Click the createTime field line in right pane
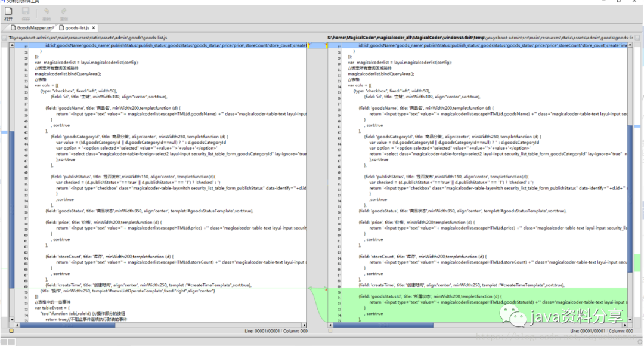 click(x=462, y=285)
